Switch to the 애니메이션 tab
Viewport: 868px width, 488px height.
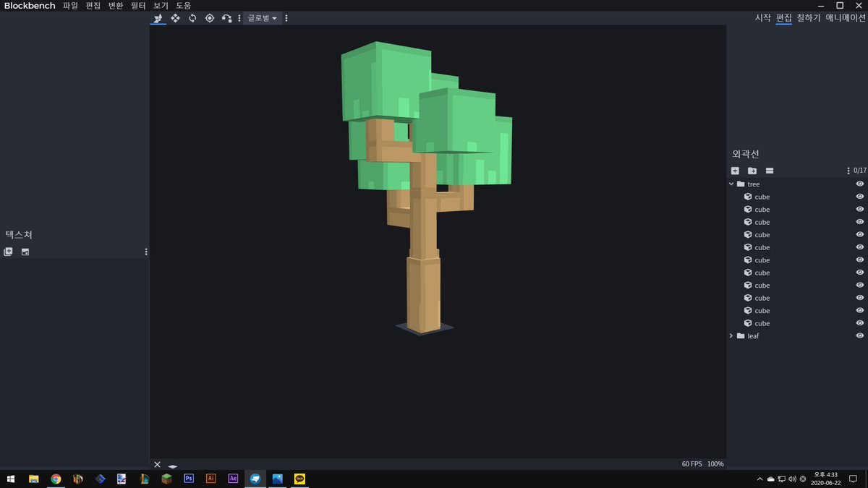(845, 18)
